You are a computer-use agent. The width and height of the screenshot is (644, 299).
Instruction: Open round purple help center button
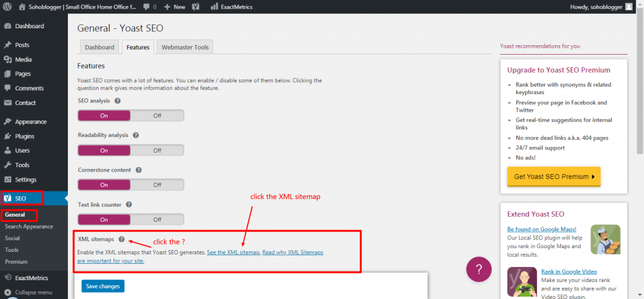pos(479,269)
